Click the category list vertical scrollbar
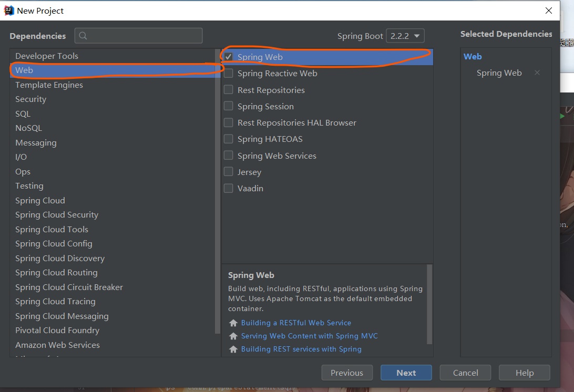574x392 pixels. [x=218, y=190]
